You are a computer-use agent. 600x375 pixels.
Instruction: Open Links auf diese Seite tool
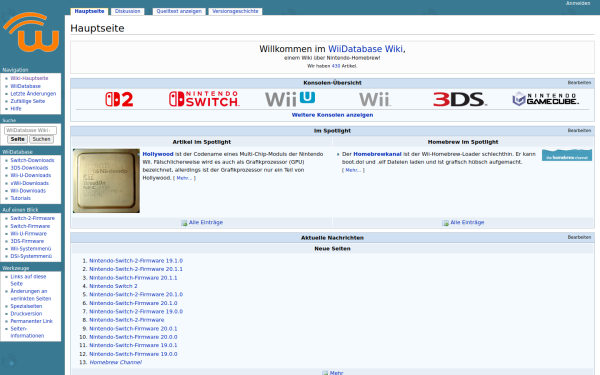pos(28,280)
